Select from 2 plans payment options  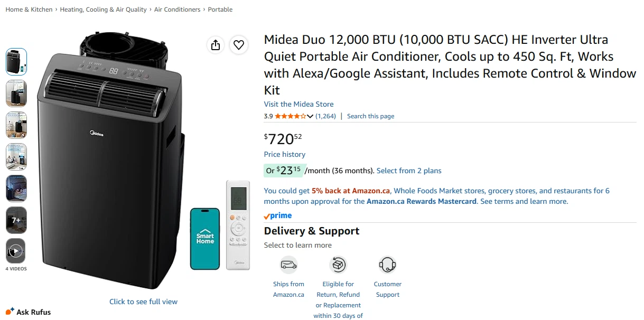409,171
